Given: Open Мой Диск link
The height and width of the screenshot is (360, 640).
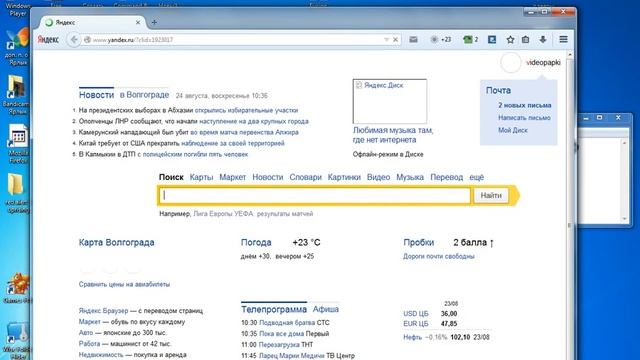Looking at the screenshot, I should [x=513, y=130].
